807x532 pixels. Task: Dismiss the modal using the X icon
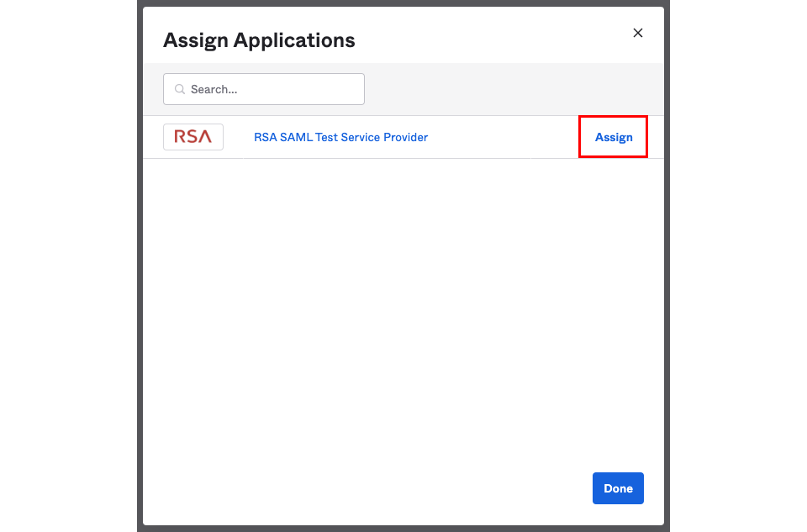click(x=638, y=33)
